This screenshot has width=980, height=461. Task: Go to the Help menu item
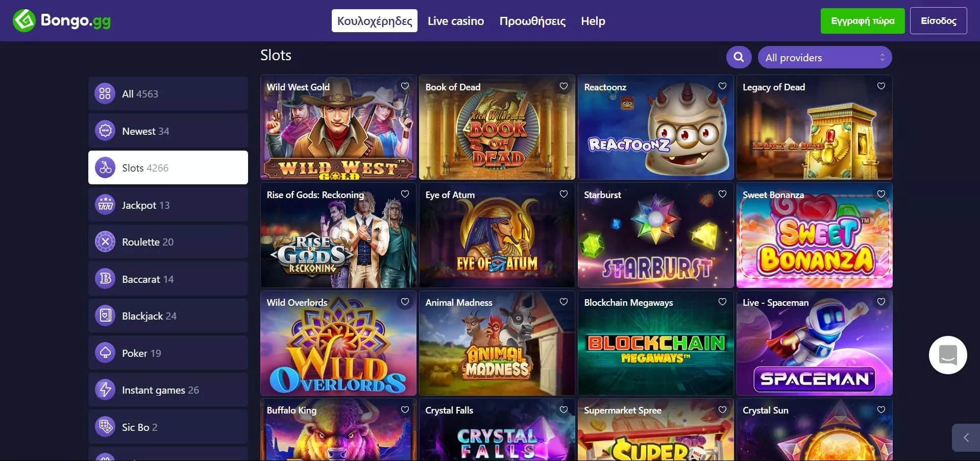tap(593, 21)
